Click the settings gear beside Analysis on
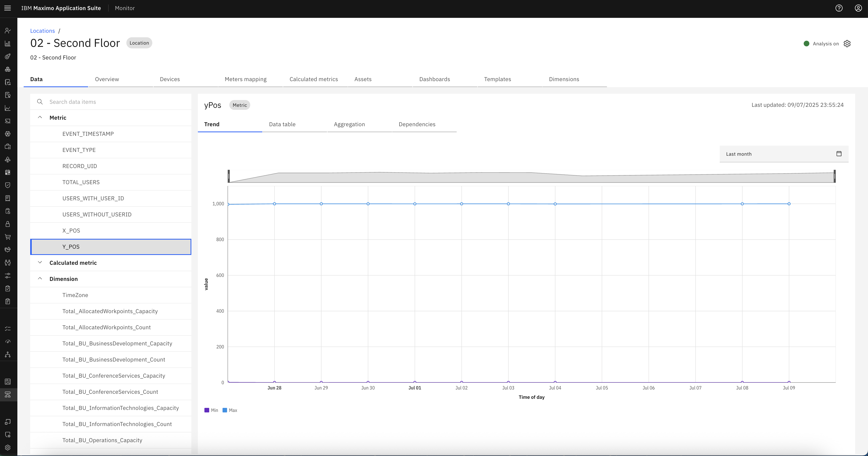Viewport: 868px width, 456px height. (847, 44)
